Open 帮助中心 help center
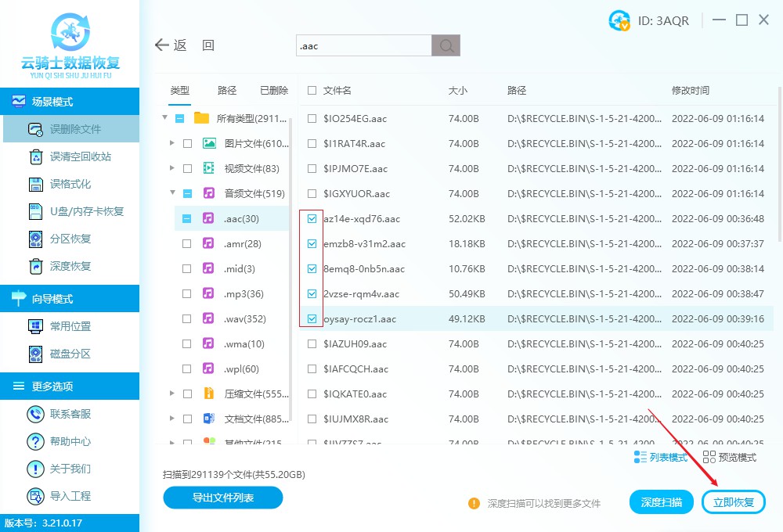This screenshot has width=783, height=532. pyautogui.click(x=70, y=441)
